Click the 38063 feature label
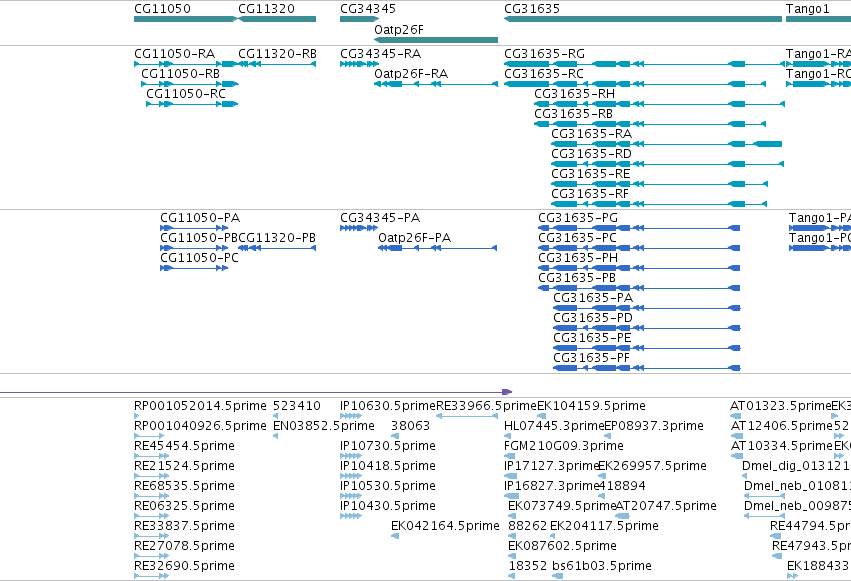Screen dimensions: 851x581 point(410,426)
